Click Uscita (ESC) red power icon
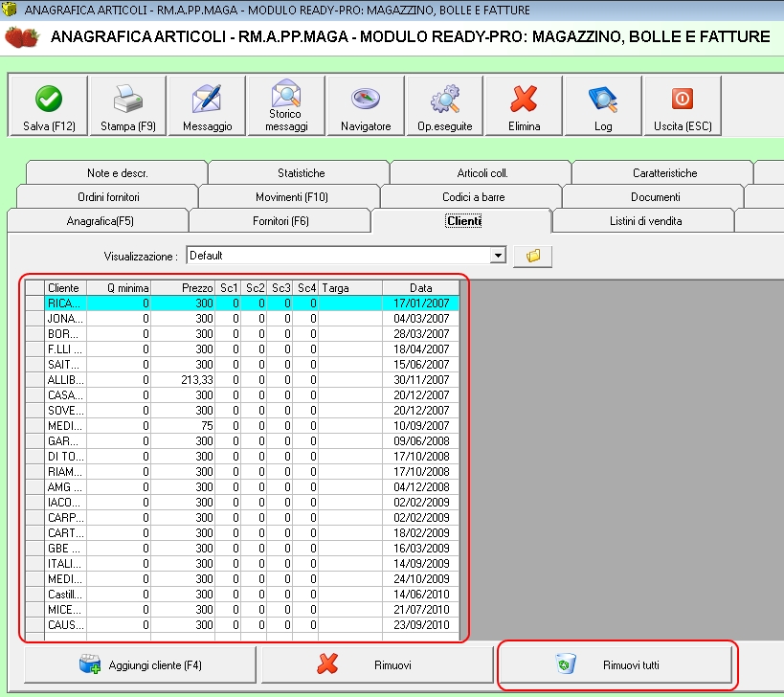This screenshot has height=697, width=784. pos(682,99)
